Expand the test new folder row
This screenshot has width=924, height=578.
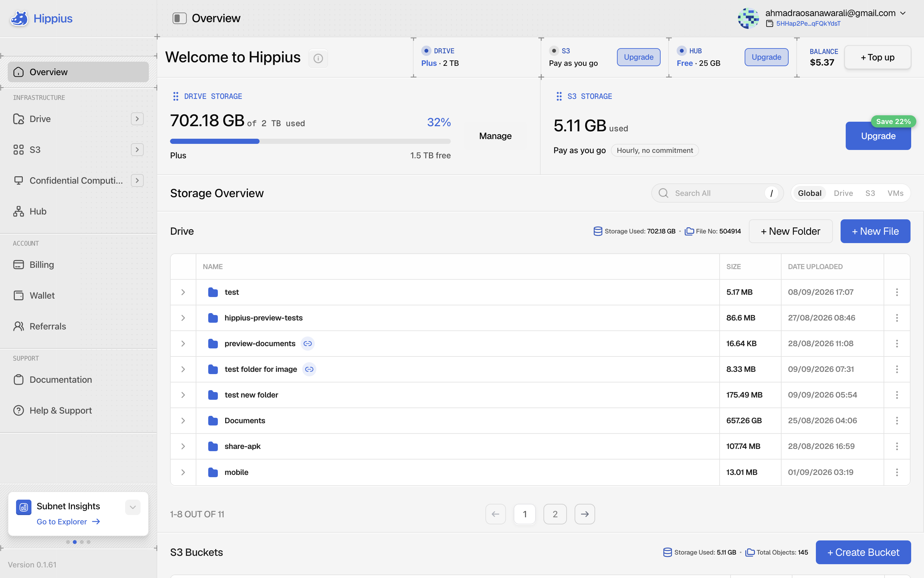tap(183, 395)
